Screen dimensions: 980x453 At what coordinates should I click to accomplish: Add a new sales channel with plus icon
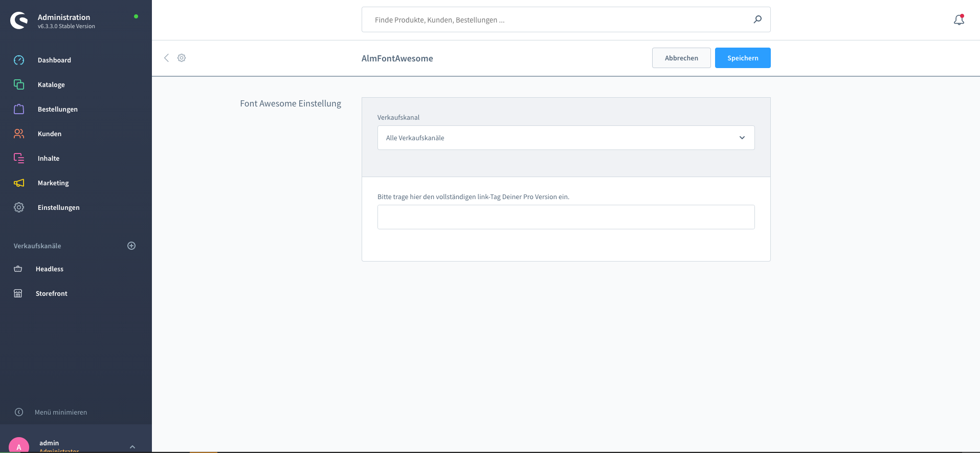click(x=131, y=246)
